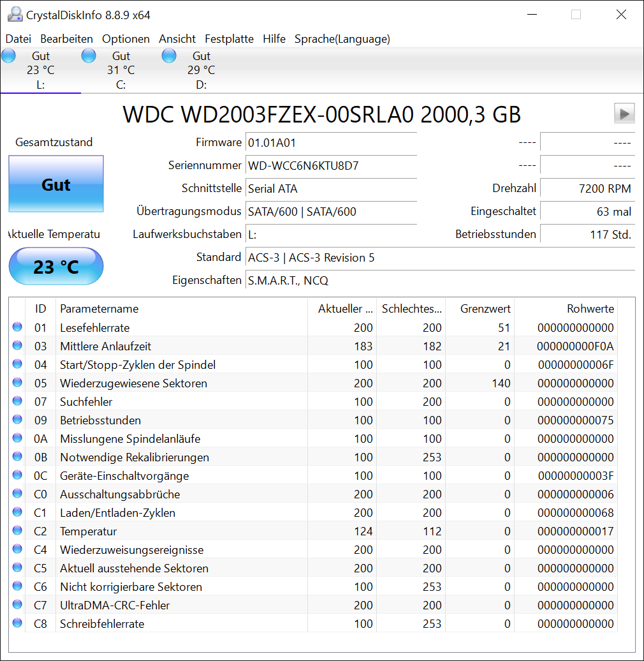This screenshot has width=644, height=661.
Task: Click status dot for Laden/Entladen-Zyklen row
Action: coord(17,512)
